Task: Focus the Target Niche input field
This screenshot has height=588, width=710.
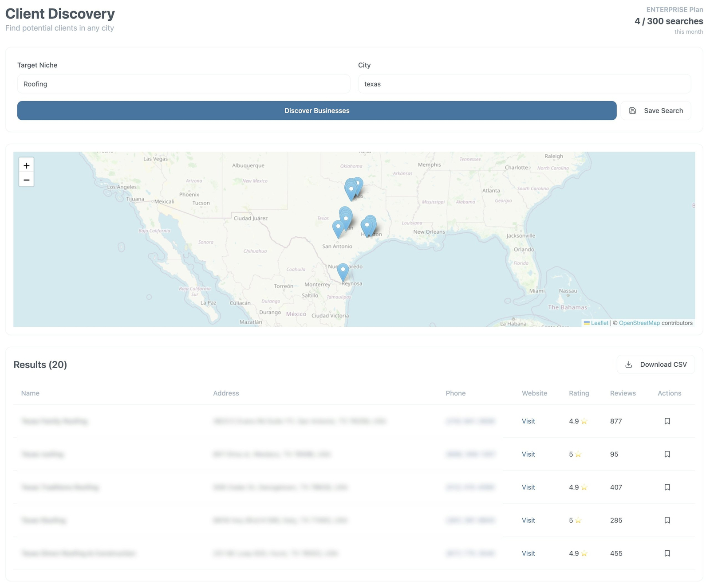Action: point(184,84)
